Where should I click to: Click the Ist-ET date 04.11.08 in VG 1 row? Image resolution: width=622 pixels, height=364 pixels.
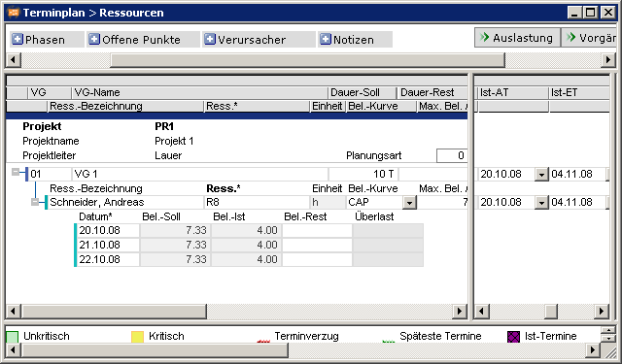[x=577, y=174]
